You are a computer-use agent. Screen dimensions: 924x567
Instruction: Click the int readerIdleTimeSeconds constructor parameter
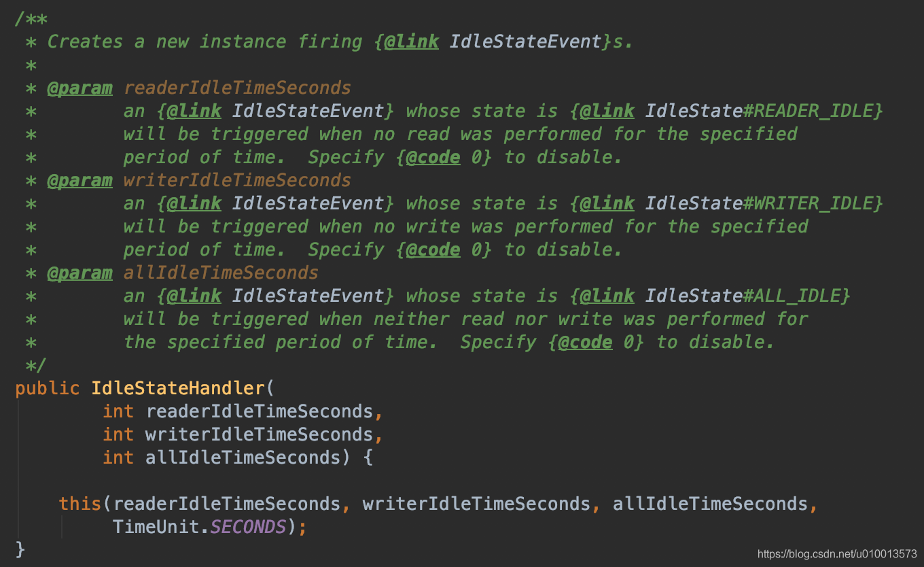pyautogui.click(x=260, y=411)
